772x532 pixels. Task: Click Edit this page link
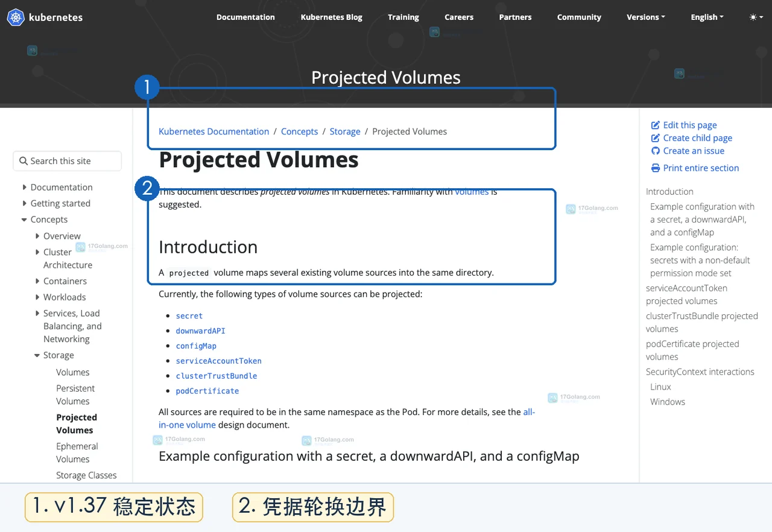coord(690,125)
